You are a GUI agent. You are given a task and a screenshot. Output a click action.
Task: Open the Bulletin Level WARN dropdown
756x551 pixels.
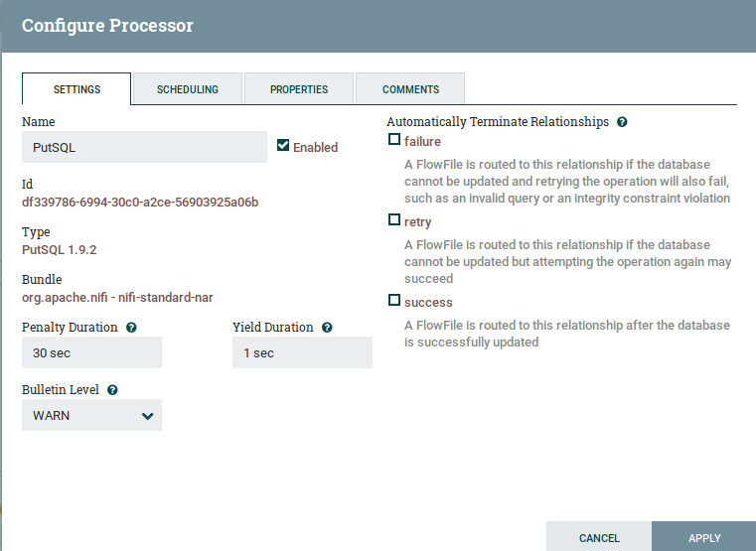[x=91, y=415]
